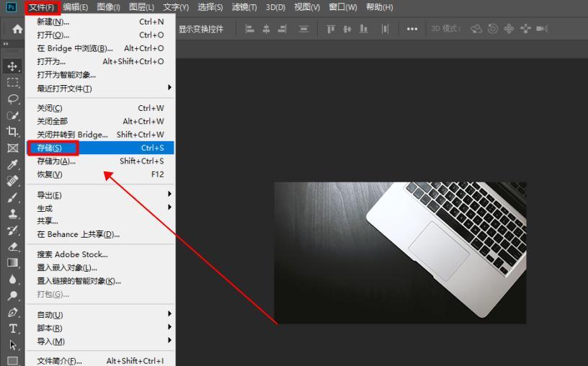Select the Move tool

(12, 66)
